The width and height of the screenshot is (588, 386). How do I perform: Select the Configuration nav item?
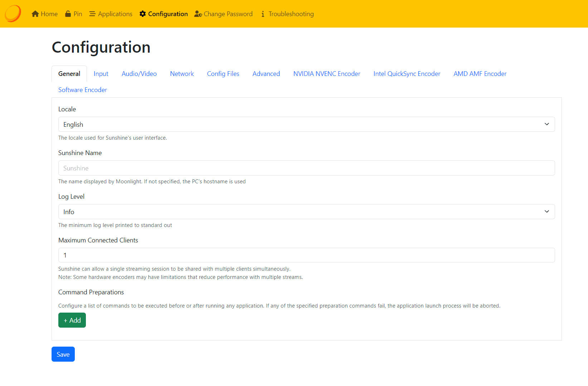coord(164,14)
